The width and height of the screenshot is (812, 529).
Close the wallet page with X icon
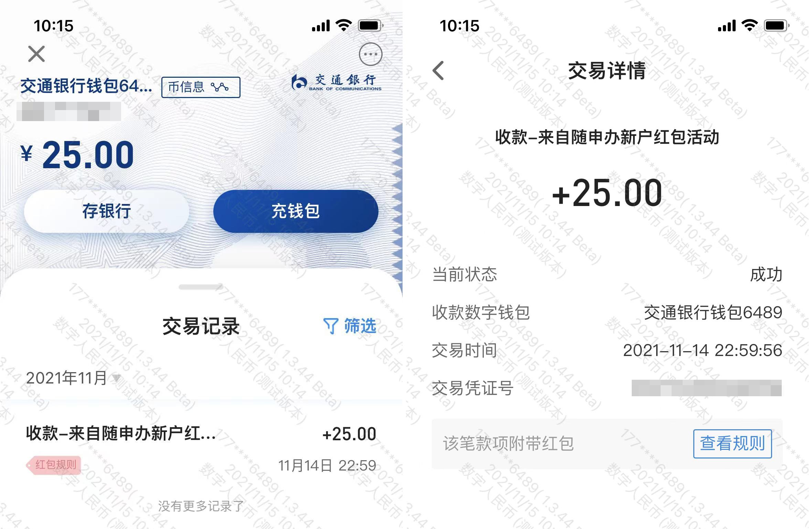[x=36, y=54]
